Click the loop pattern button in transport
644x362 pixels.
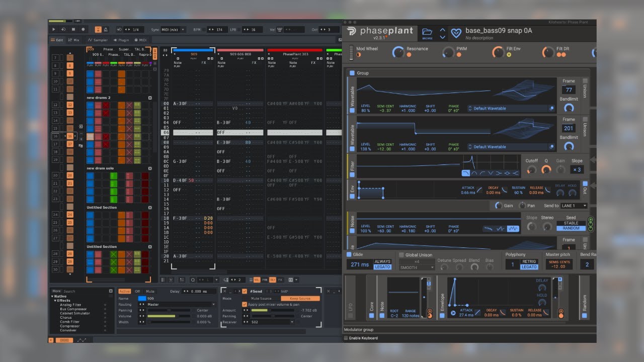pyautogui.click(x=63, y=30)
